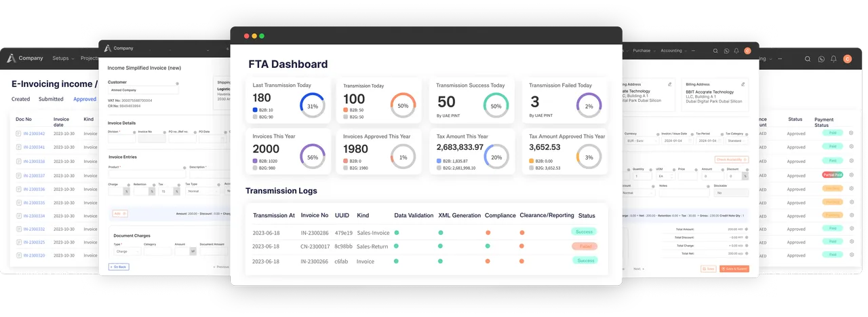This screenshot has width=868, height=317.
Task: Click the Customer field showing Ahmed Company
Action: [143, 90]
